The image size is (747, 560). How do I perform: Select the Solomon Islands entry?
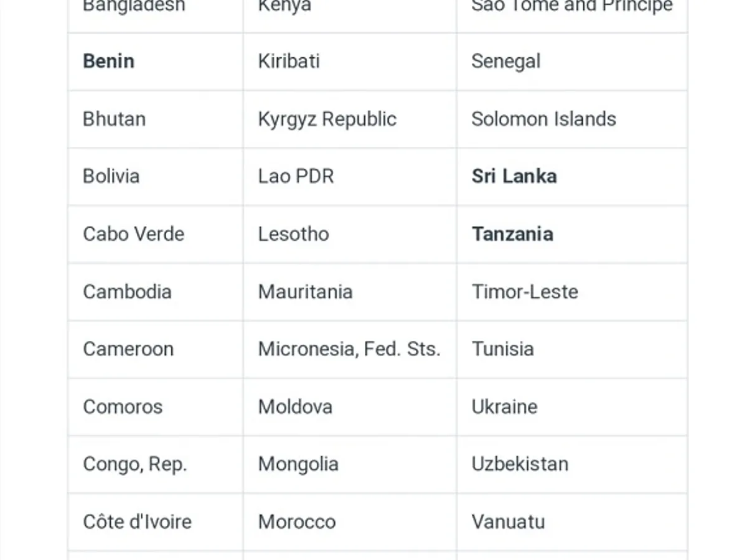pyautogui.click(x=543, y=119)
